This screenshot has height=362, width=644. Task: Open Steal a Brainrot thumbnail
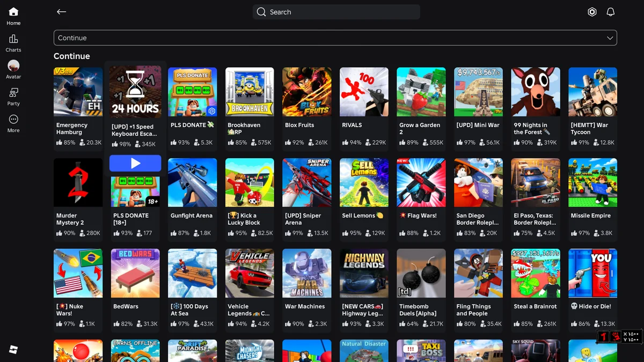tap(536, 273)
